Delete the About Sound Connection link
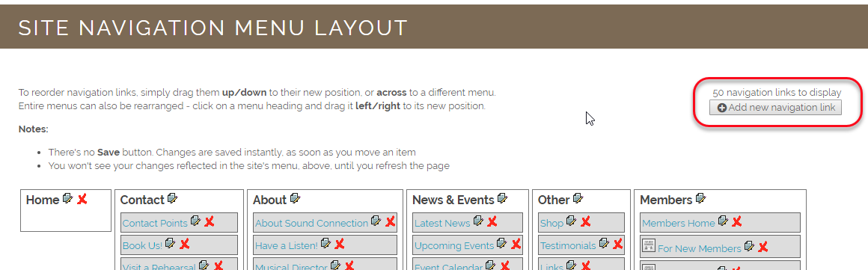This screenshot has height=270, width=868. pyautogui.click(x=391, y=221)
